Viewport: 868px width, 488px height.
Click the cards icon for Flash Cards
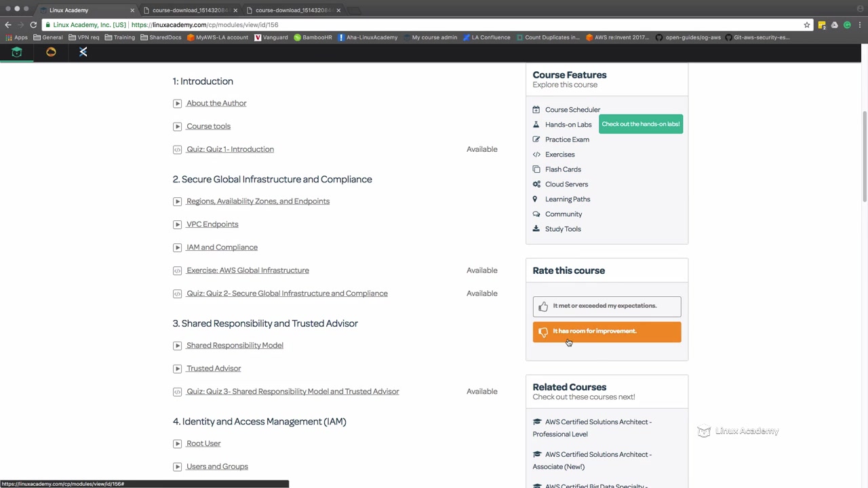point(536,169)
